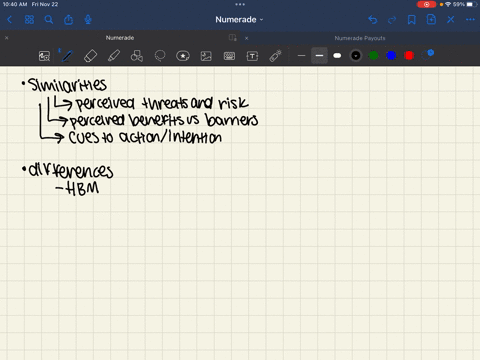
Task: Select the zoom window tool
Action: pyautogui.click(x=44, y=56)
